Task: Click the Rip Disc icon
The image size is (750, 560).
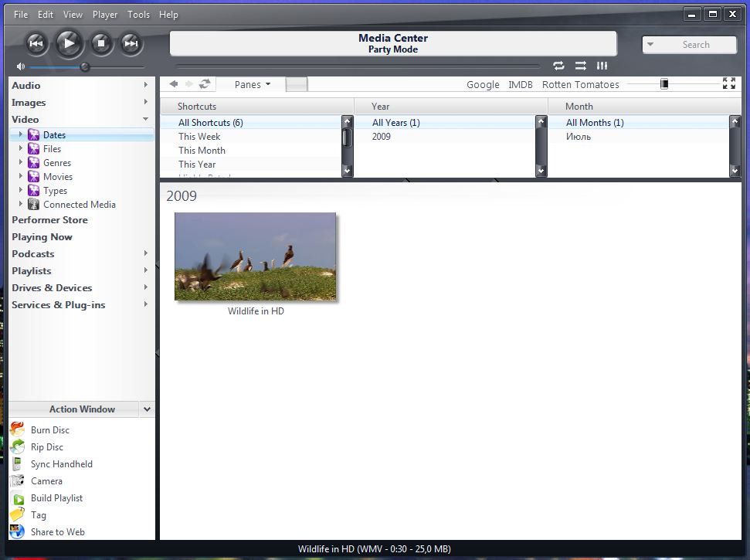Action: pyautogui.click(x=18, y=446)
